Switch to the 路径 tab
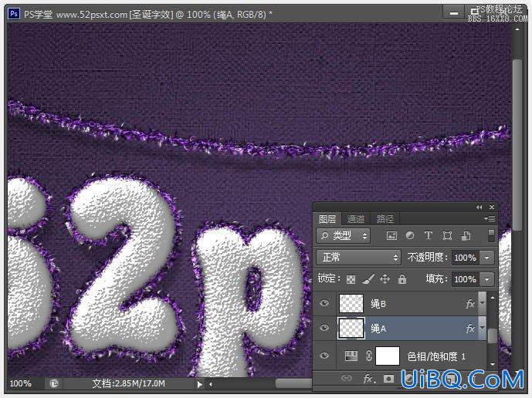 (385, 219)
